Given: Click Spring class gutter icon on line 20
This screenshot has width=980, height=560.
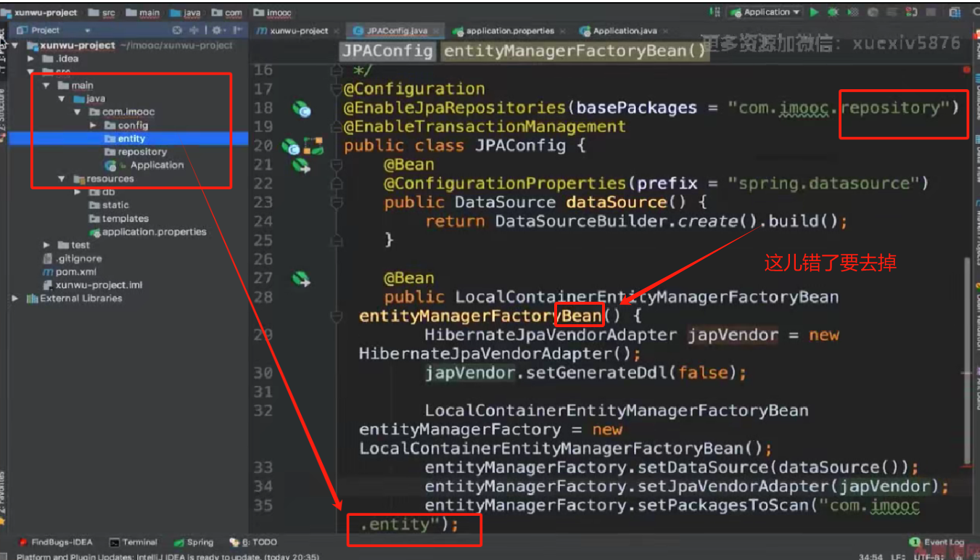Looking at the screenshot, I should [x=291, y=147].
